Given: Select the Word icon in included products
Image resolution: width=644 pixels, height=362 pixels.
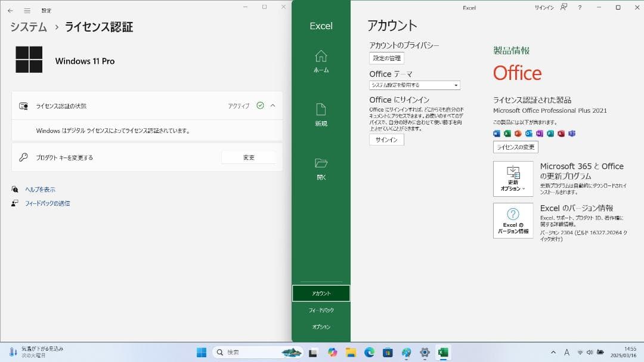Looking at the screenshot, I should tap(497, 134).
